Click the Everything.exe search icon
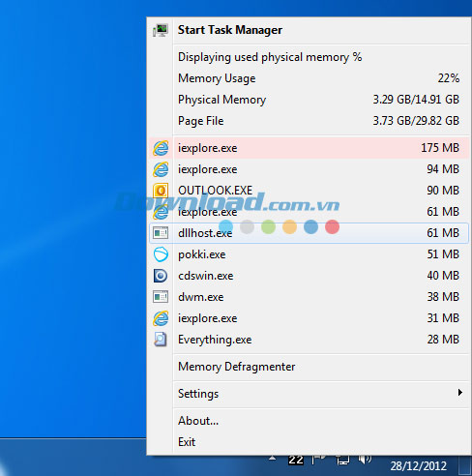The height and width of the screenshot is (476, 472). 161,340
